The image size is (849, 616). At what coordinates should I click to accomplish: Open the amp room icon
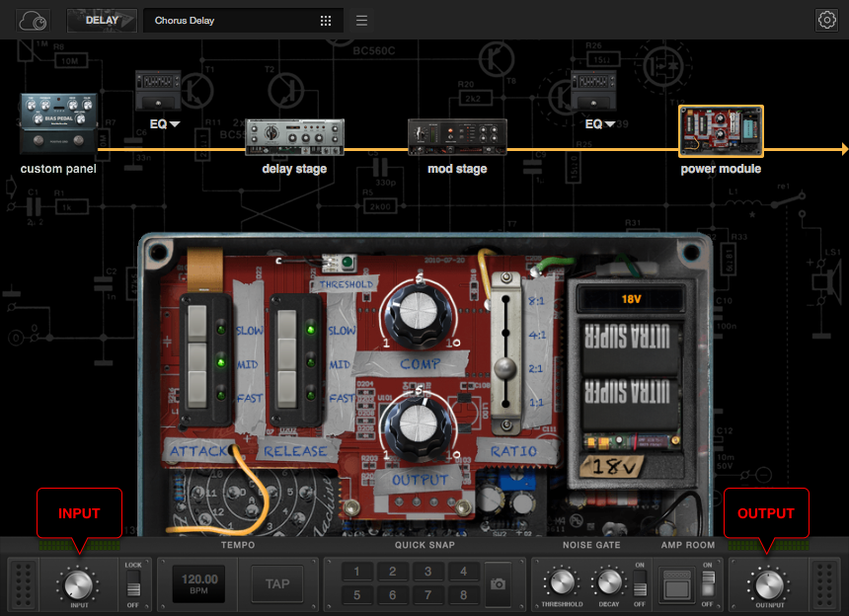[677, 585]
